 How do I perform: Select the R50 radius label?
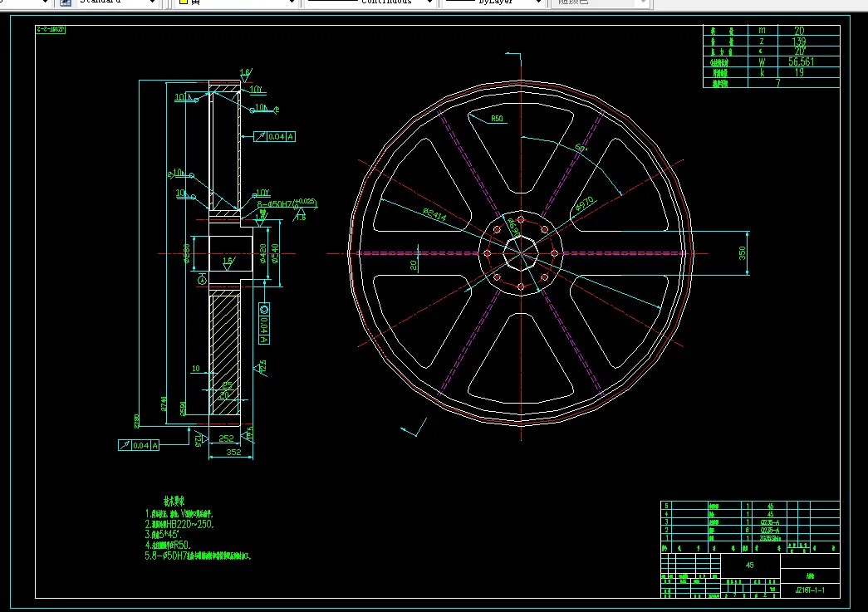point(497,120)
